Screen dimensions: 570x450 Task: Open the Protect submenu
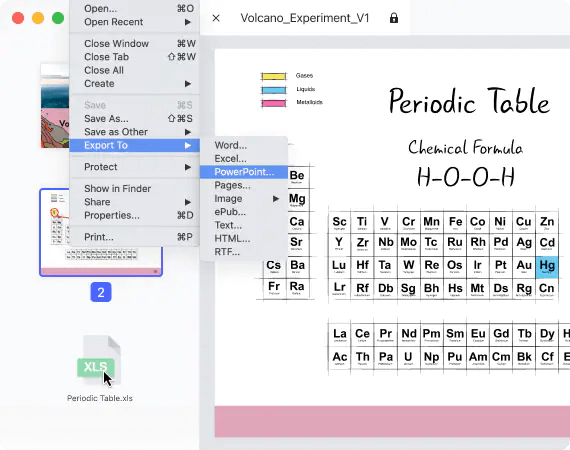135,167
